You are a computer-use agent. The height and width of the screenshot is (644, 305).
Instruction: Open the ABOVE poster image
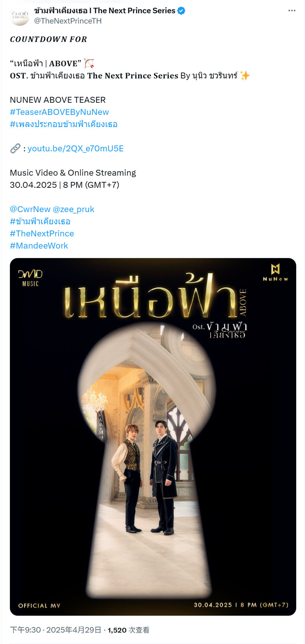[x=153, y=437]
